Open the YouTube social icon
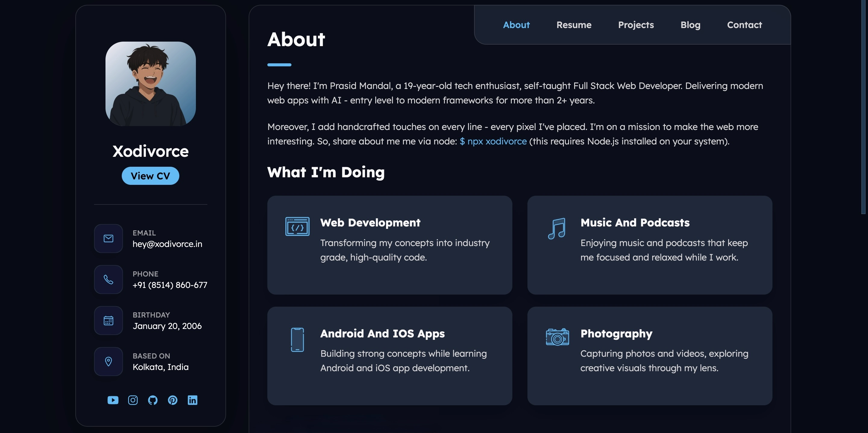 (113, 400)
